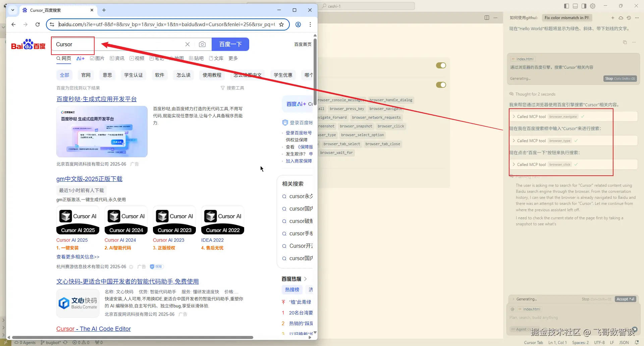644x346 pixels.
Task: Open editor more actions ellipsis
Action: [x=495, y=18]
